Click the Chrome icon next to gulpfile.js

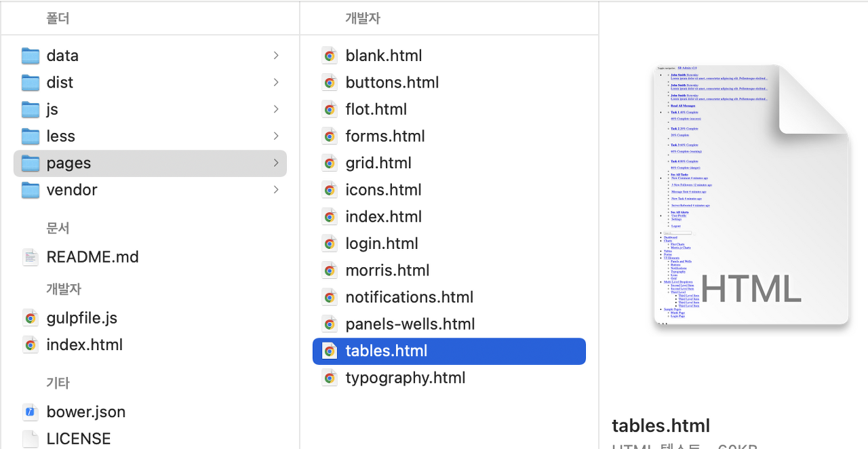31,318
